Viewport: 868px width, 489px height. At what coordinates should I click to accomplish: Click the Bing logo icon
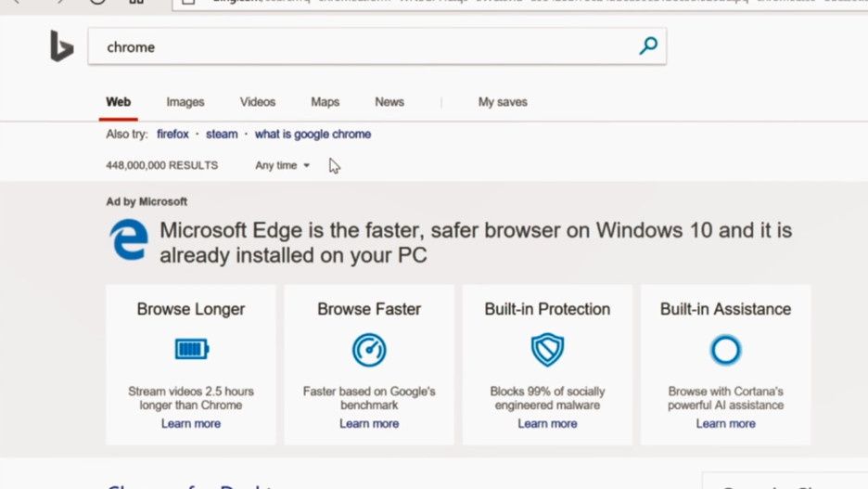coord(61,46)
